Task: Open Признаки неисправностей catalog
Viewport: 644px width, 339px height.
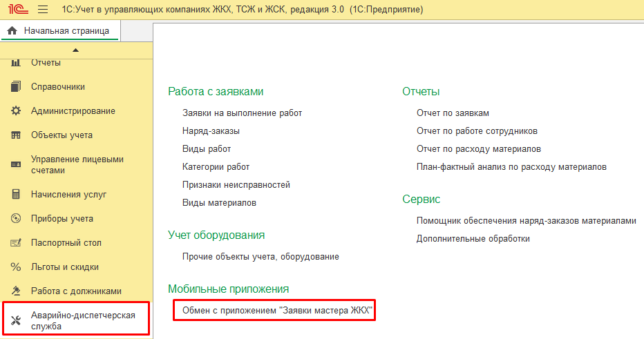Action: pos(236,185)
